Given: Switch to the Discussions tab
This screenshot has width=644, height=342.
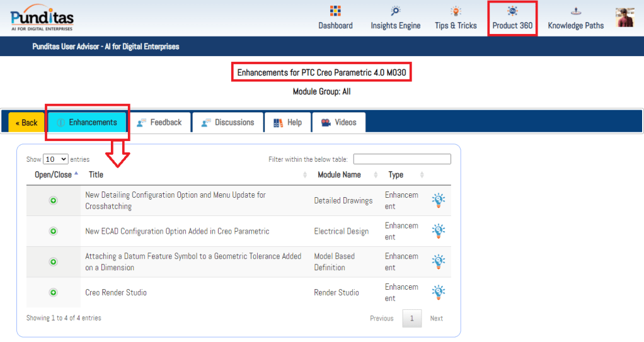Looking at the screenshot, I should (x=227, y=122).
